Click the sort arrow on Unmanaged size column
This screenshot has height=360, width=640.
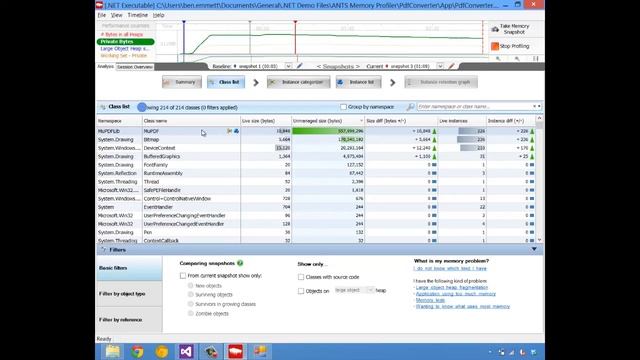[361, 121]
